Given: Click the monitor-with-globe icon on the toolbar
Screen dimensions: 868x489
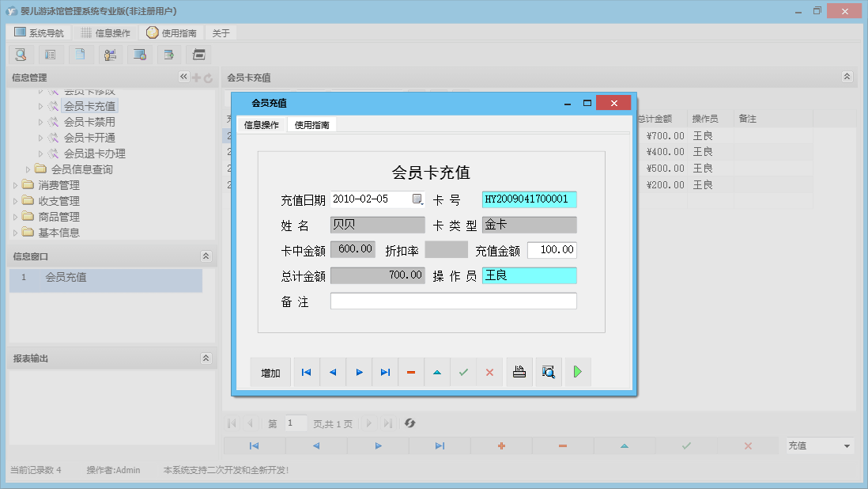Looking at the screenshot, I should pyautogui.click(x=140, y=54).
